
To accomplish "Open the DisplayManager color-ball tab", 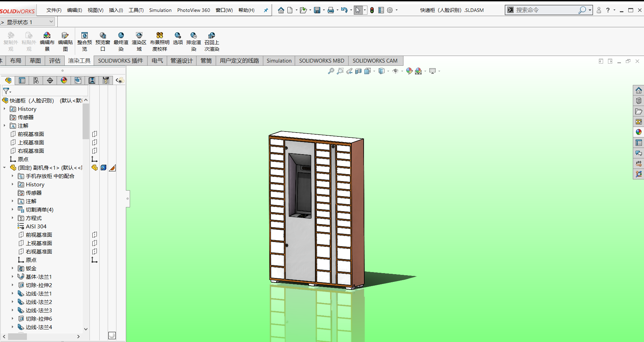I will tap(64, 80).
